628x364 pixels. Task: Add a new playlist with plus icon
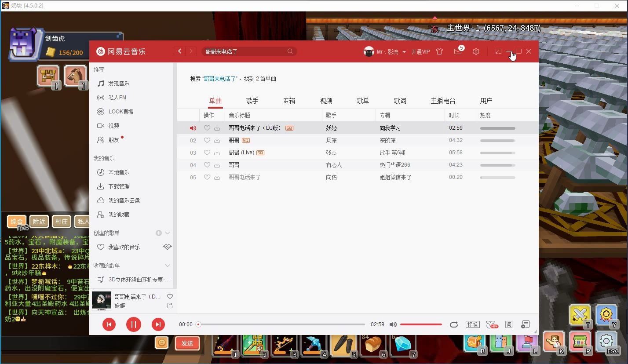[159, 233]
